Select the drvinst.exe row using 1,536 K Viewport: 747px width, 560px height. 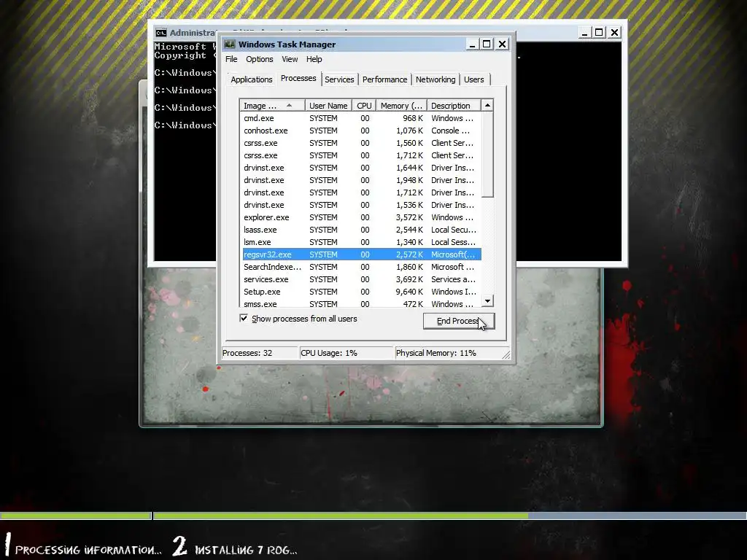(x=360, y=205)
